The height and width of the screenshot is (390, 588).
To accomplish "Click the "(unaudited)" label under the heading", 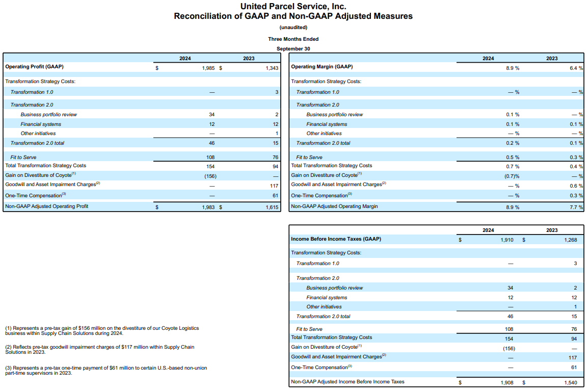I will [293, 28].
